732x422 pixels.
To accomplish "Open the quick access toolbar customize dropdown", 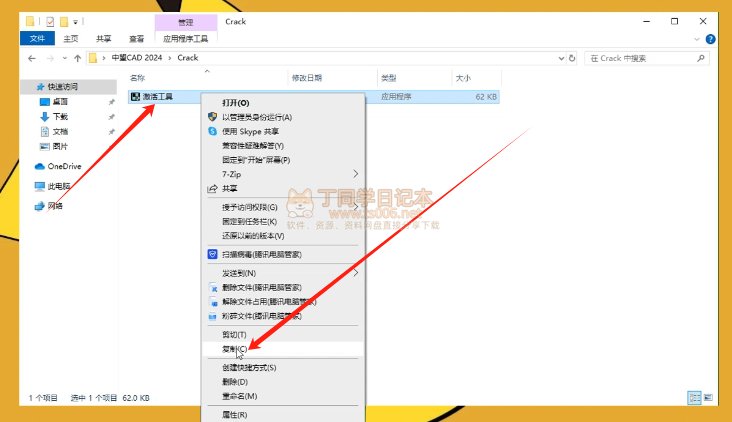I will tap(75, 22).
